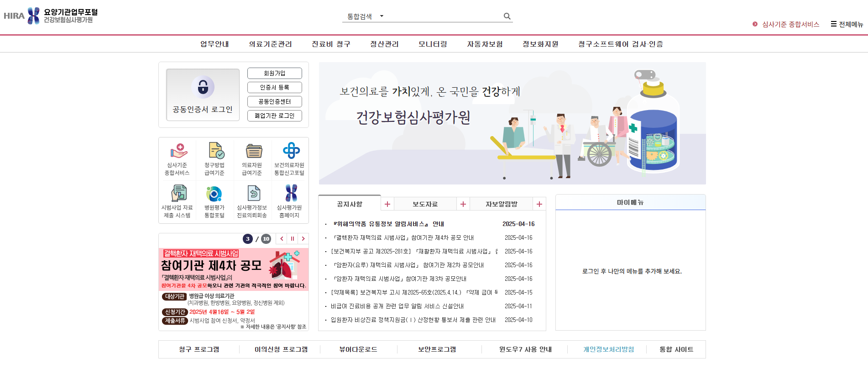This screenshot has width=868, height=369.
Task: Open the 의료기준관리 menu
Action: (x=270, y=44)
